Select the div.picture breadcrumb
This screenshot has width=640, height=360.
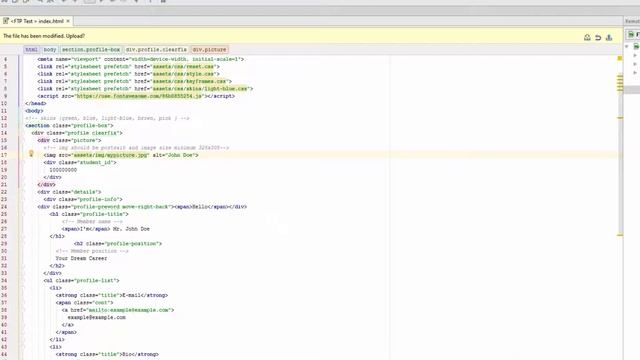[209, 49]
